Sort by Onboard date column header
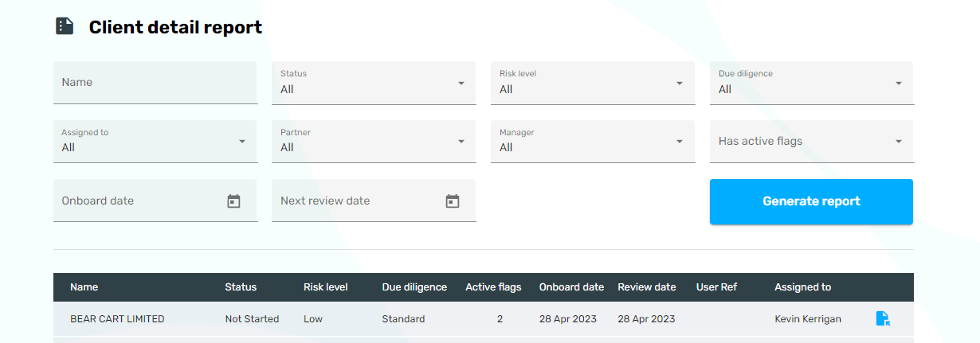Viewport: 980px width, 343px height. (571, 287)
